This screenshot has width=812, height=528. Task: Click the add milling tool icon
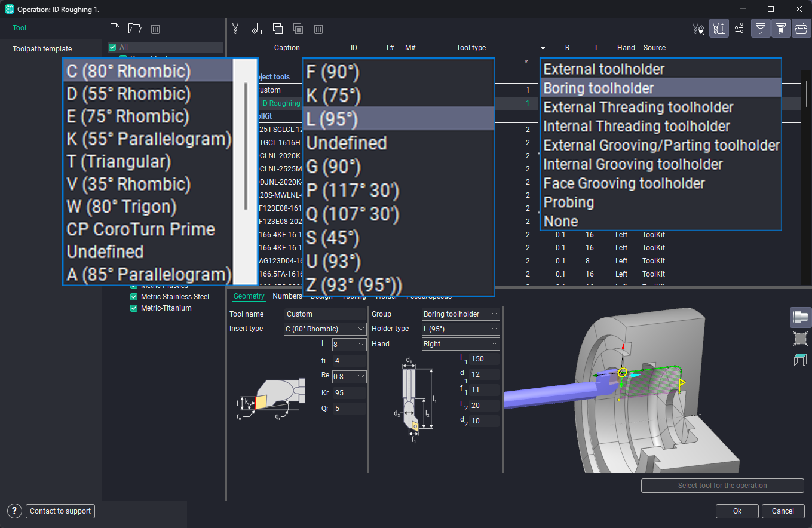237,28
